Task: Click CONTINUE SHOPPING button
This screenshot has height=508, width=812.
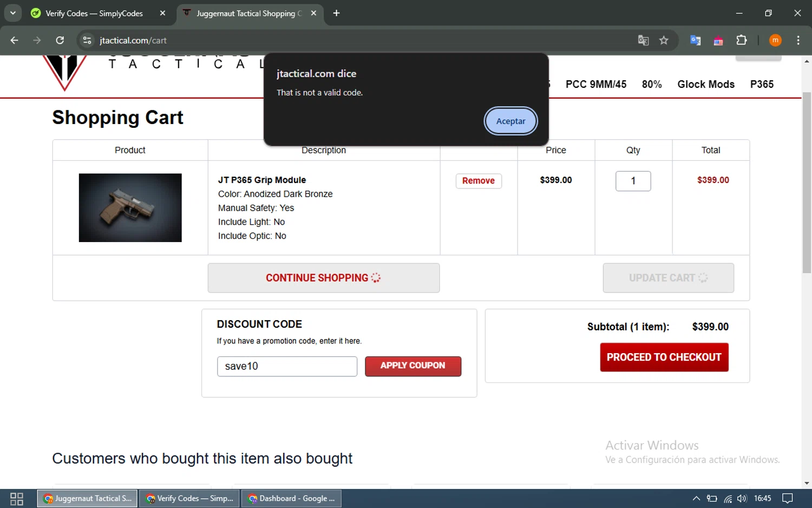Action: tap(323, 278)
